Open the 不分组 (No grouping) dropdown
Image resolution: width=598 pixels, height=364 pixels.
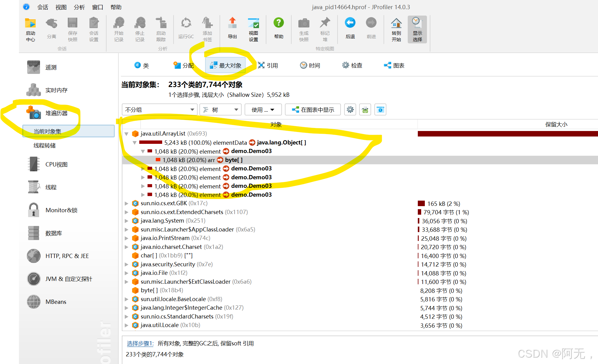[x=159, y=110]
